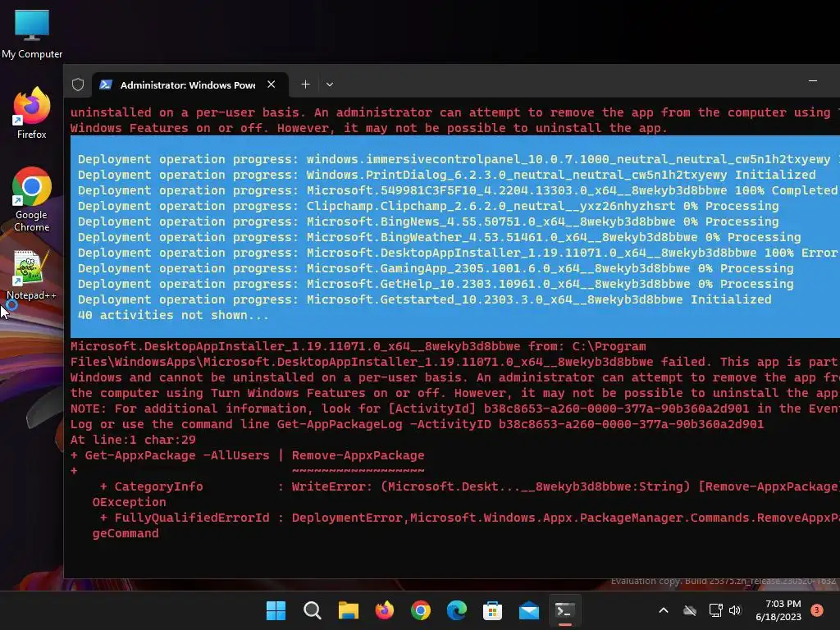Click the Clipchamp.Clipchamp deployment progress line
This screenshot has height=630, width=840.
click(428, 206)
